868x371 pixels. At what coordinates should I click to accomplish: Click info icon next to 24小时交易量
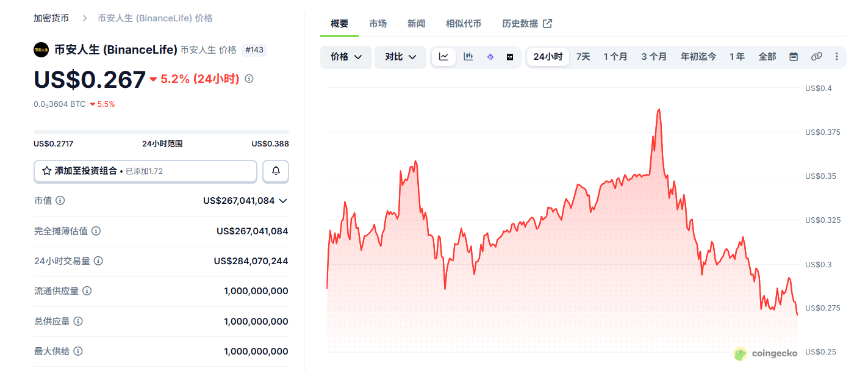click(98, 261)
